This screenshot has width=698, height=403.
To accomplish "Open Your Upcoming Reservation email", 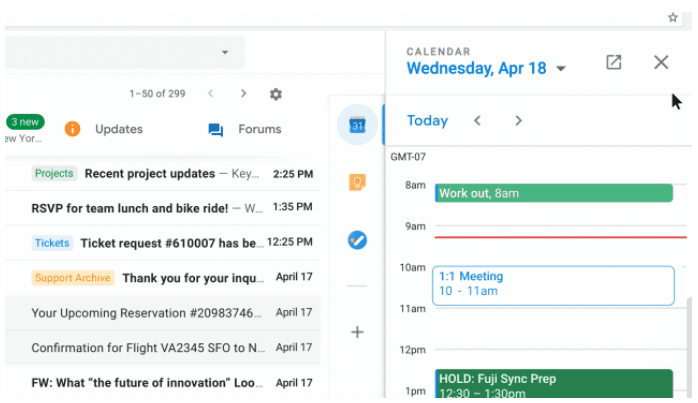I will coord(163,313).
